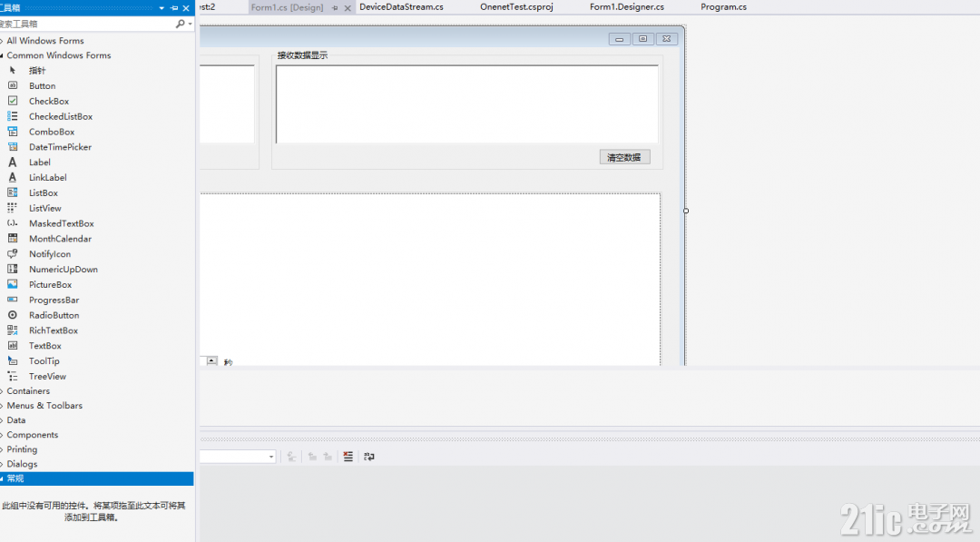Click the toolbox search magnifier icon
Image resolution: width=980 pixels, height=542 pixels.
tap(180, 24)
